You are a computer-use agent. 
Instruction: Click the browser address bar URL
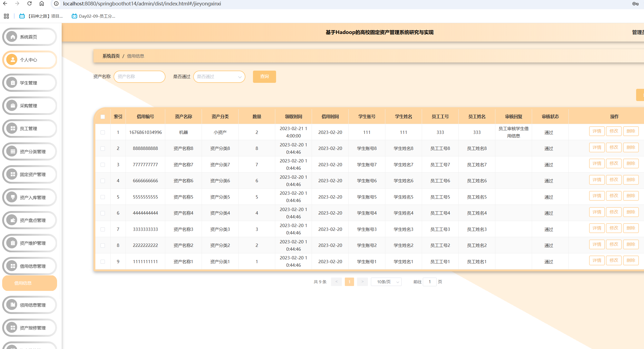click(142, 4)
